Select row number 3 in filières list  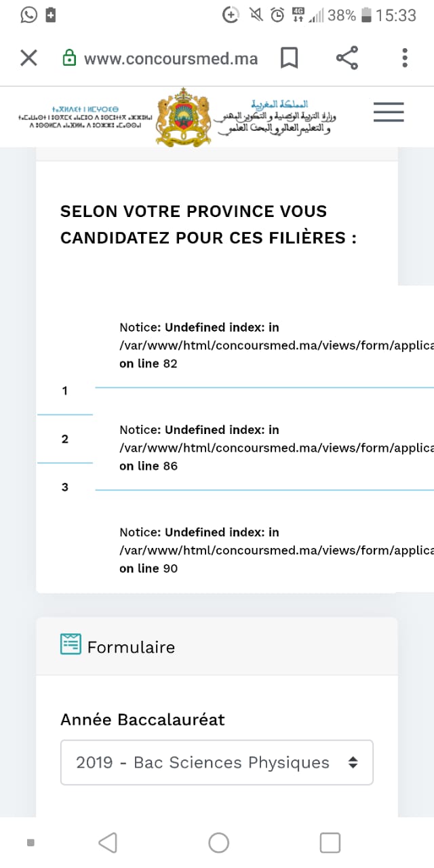[65, 487]
